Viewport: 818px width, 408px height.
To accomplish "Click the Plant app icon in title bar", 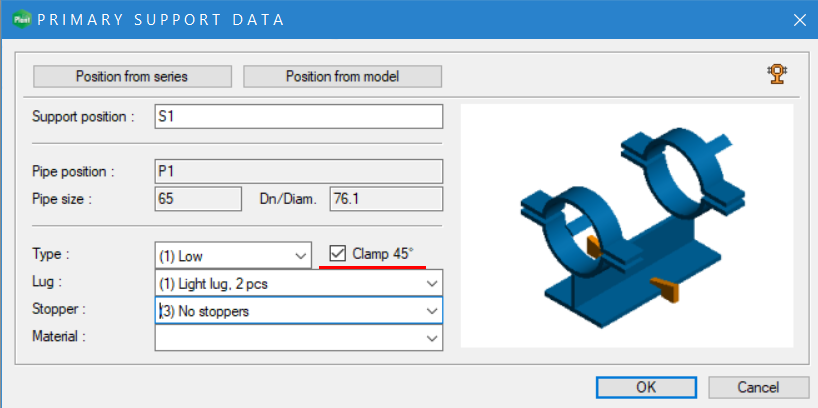I will coord(20,19).
